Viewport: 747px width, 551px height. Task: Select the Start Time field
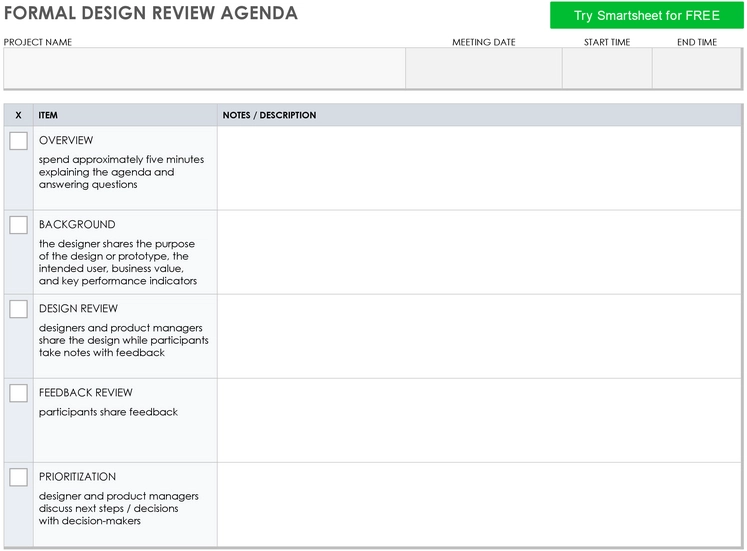click(607, 68)
